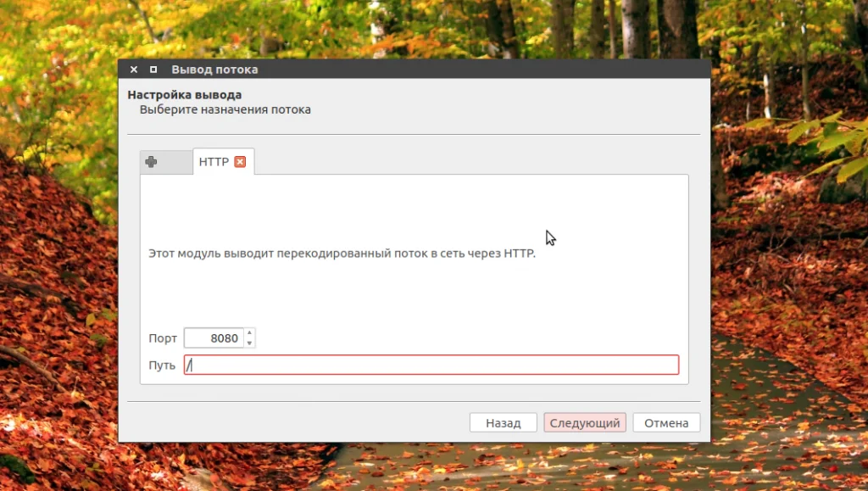Click in the Путь path input field
This screenshot has height=491, width=868.
point(431,365)
